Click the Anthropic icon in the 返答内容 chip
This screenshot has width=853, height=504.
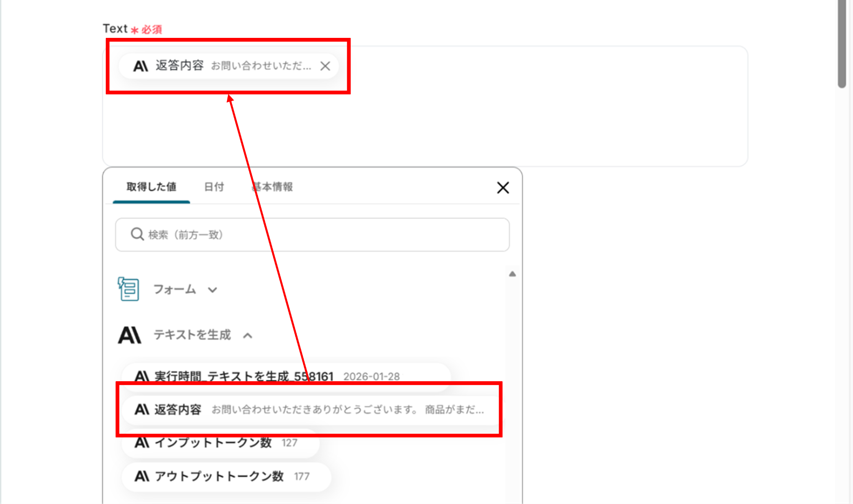140,66
